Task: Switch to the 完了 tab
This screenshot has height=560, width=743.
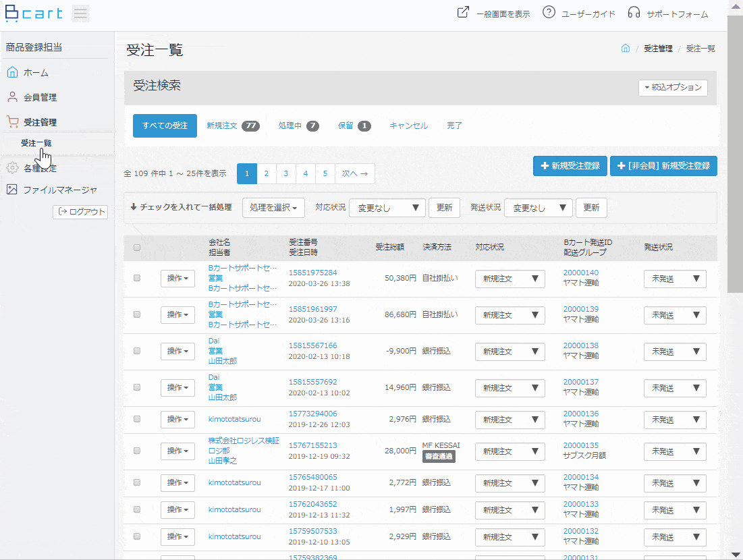Action: [454, 125]
